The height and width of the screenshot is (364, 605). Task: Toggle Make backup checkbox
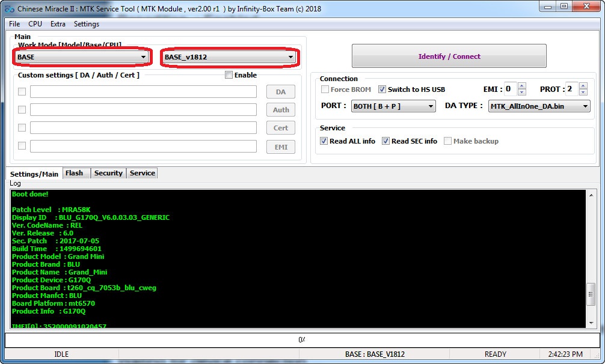click(447, 141)
